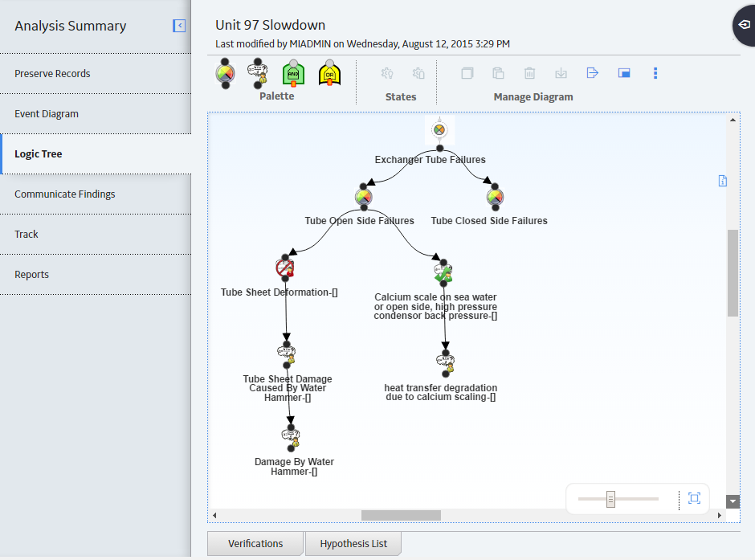Select the Failure Mode palette icon
The width and height of the screenshot is (755, 560).
226,73
